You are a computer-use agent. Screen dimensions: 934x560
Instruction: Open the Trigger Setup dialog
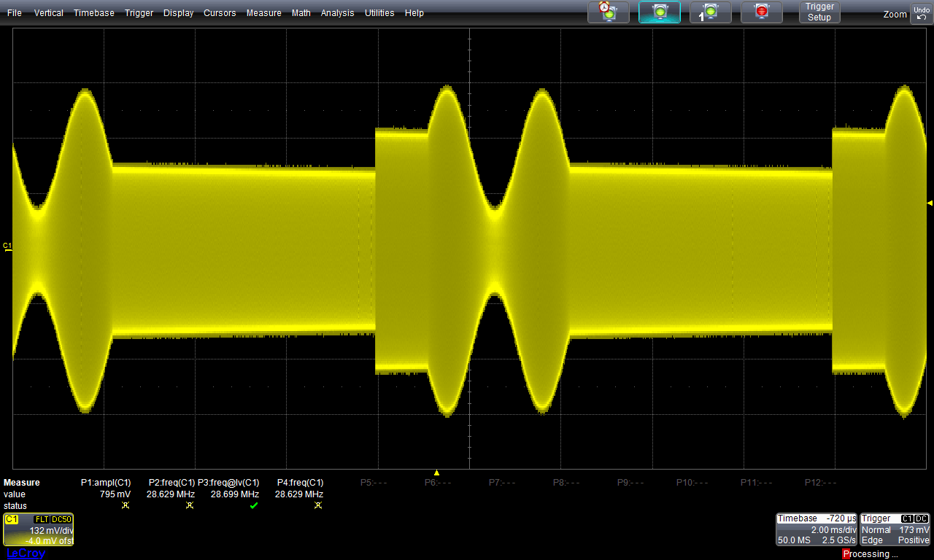[x=819, y=12]
